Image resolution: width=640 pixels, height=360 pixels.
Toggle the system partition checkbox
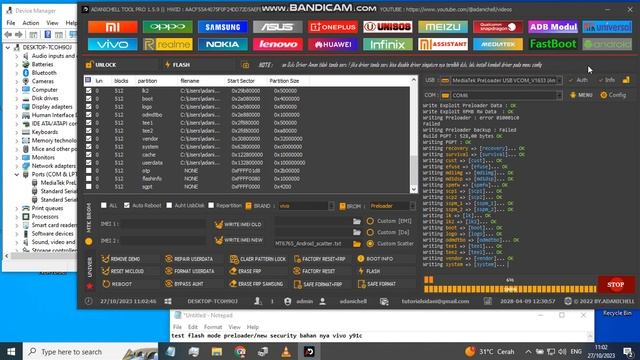(89, 147)
